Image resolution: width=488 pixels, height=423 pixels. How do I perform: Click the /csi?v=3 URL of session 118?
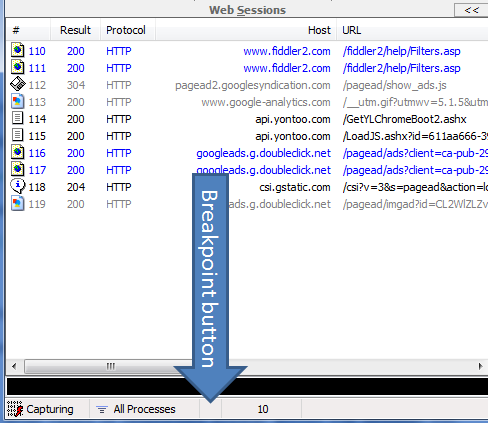click(x=415, y=187)
